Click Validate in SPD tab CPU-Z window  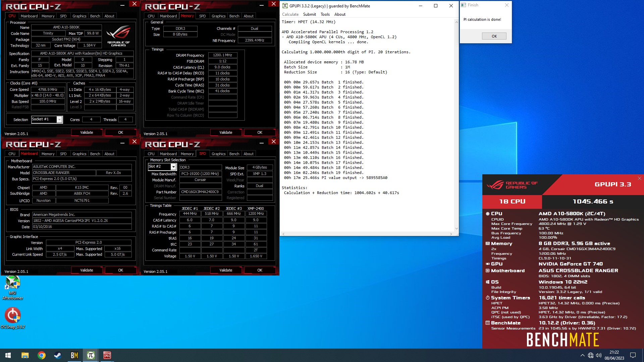coord(226,270)
